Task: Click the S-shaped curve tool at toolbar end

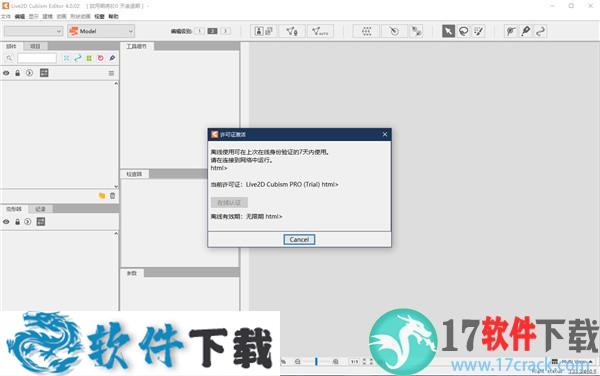Action: pyautogui.click(x=540, y=31)
